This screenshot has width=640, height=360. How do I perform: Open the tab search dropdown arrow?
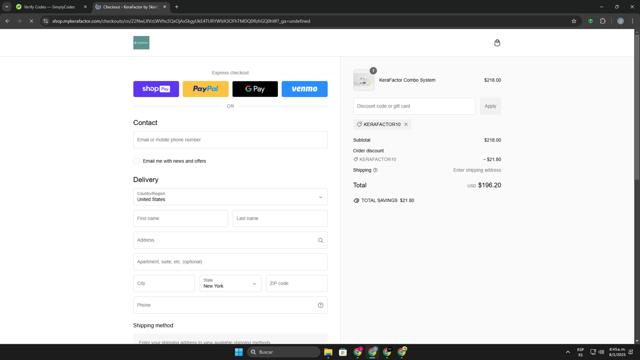7,7
